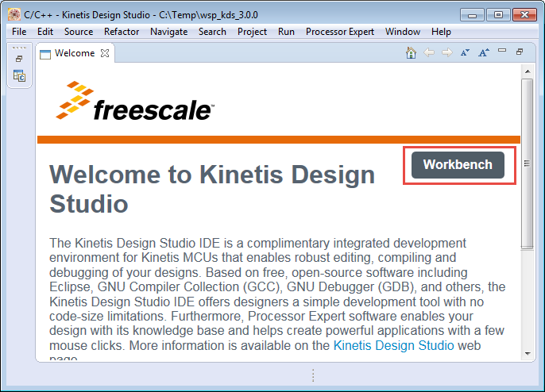Image resolution: width=545 pixels, height=392 pixels.
Task: Click the forward navigation arrow icon
Action: [446, 53]
